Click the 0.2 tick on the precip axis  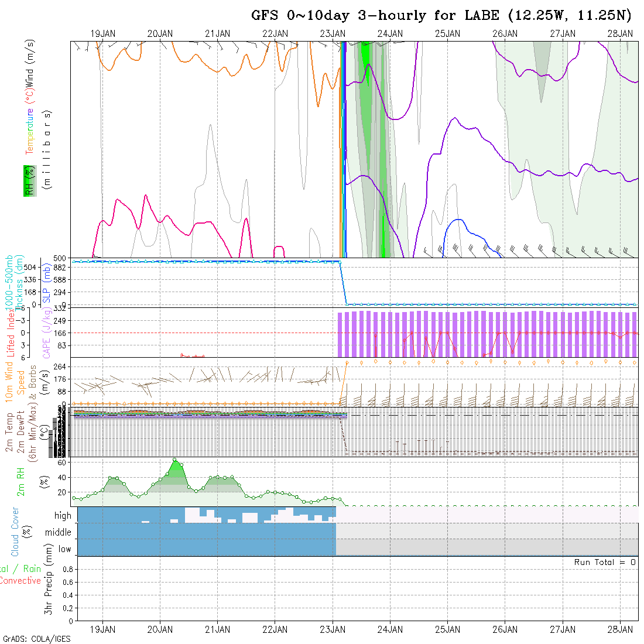coord(68,608)
